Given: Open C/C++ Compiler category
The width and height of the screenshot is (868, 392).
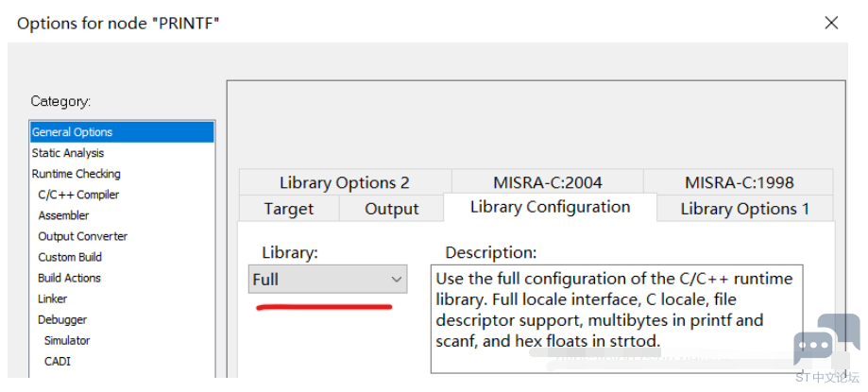Looking at the screenshot, I should tap(78, 195).
